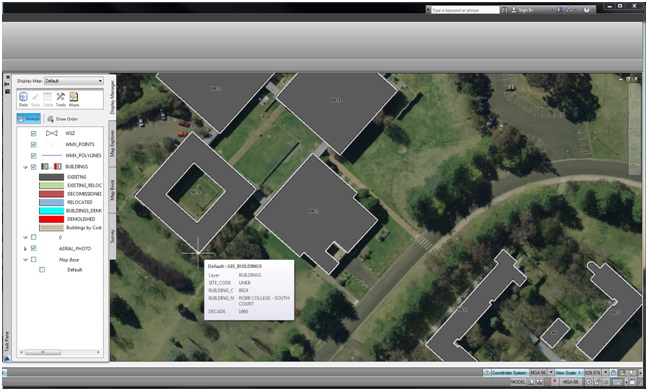The image size is (648, 391).
Task: Click the MGA-56 button in bottom status row
Action: pyautogui.click(x=571, y=381)
